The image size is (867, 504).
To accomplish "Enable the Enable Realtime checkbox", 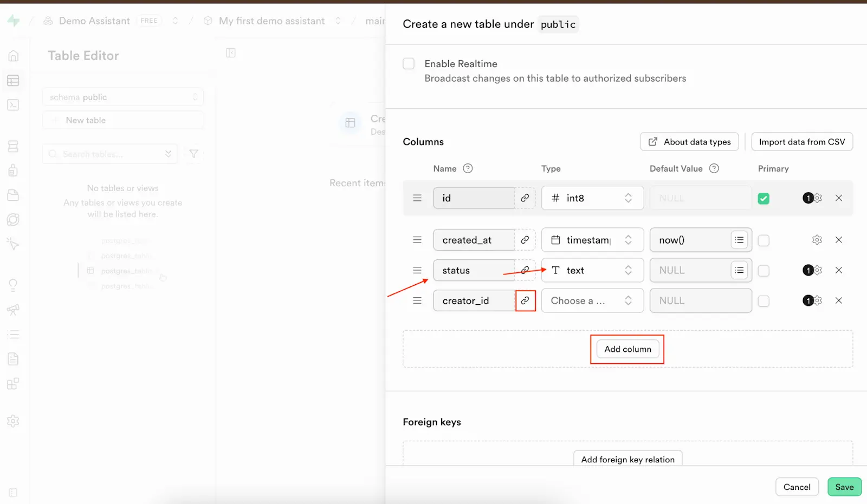I will 408,63.
